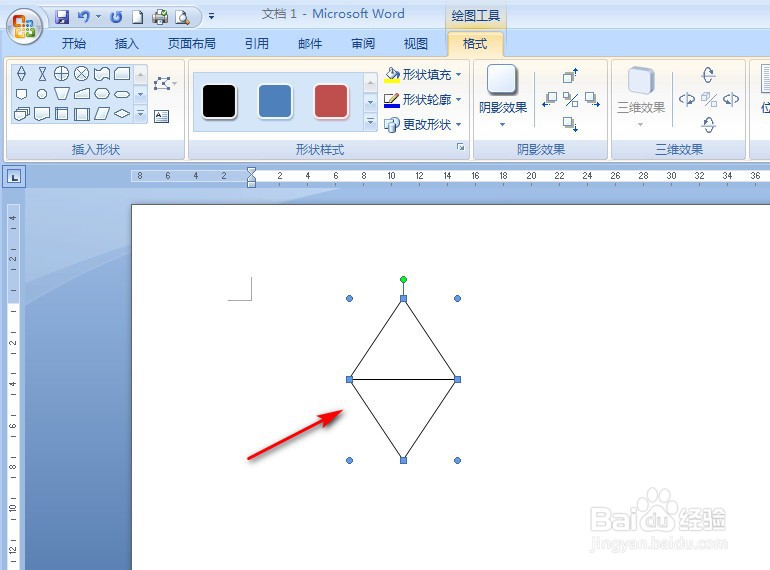
Task: Switch to the 插入 tab
Action: 127,44
